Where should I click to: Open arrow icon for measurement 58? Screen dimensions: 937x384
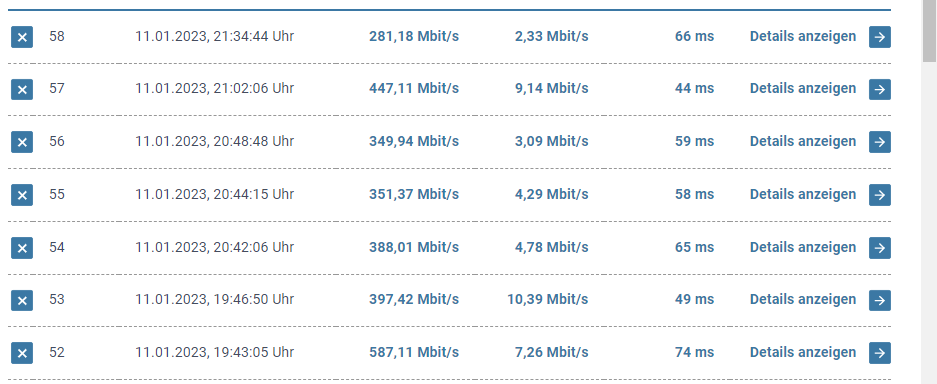(x=880, y=37)
